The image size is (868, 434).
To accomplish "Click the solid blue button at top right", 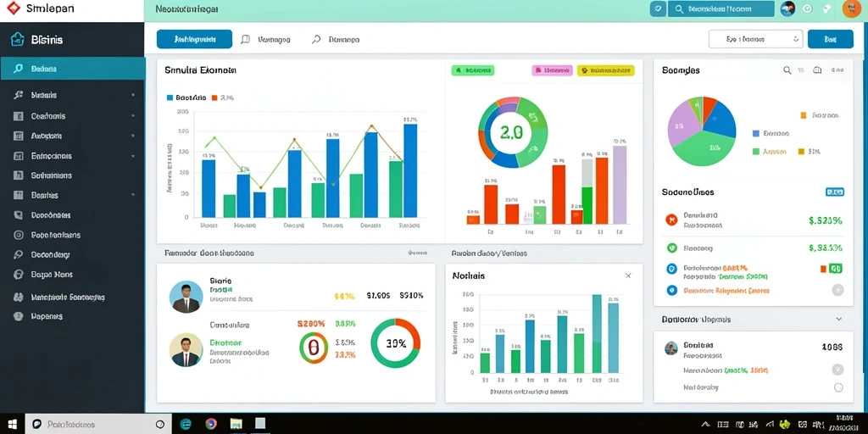I will [x=831, y=39].
